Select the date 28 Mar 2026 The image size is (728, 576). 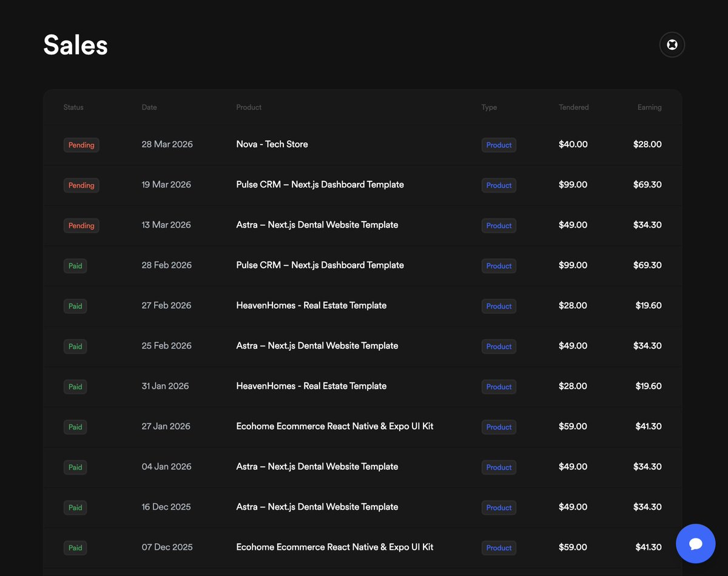click(167, 144)
